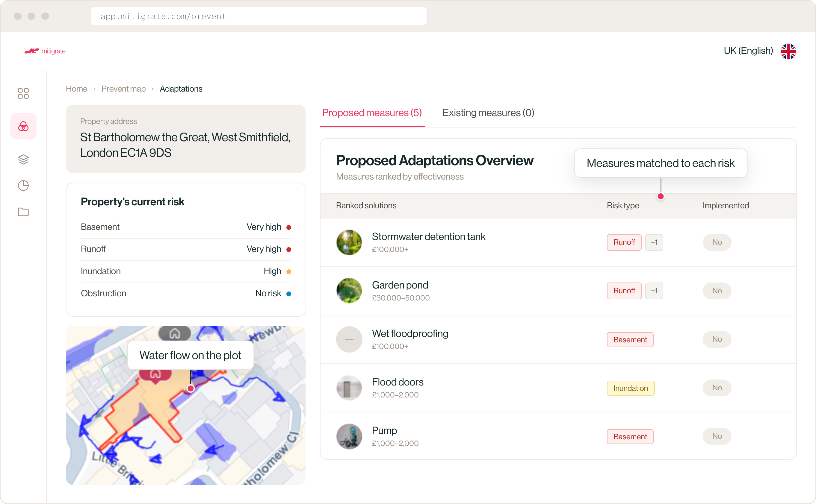Open the layers stack sidebar icon

pyautogui.click(x=23, y=159)
